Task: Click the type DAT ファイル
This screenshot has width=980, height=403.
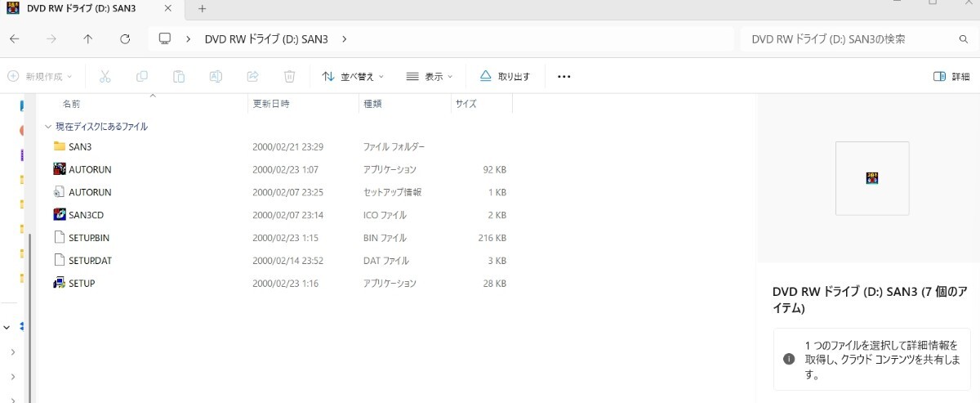Action: point(385,261)
